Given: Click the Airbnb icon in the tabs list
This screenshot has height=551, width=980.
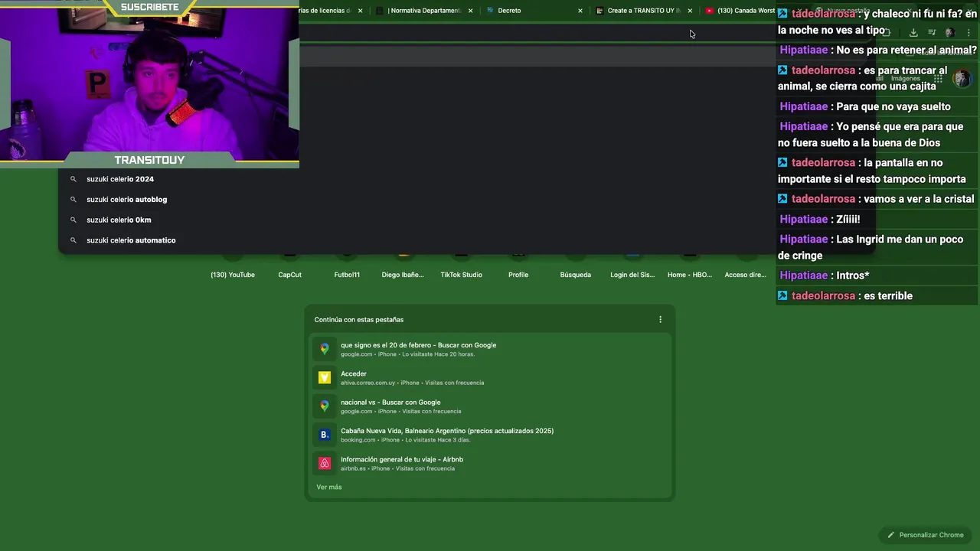Looking at the screenshot, I should [x=325, y=464].
